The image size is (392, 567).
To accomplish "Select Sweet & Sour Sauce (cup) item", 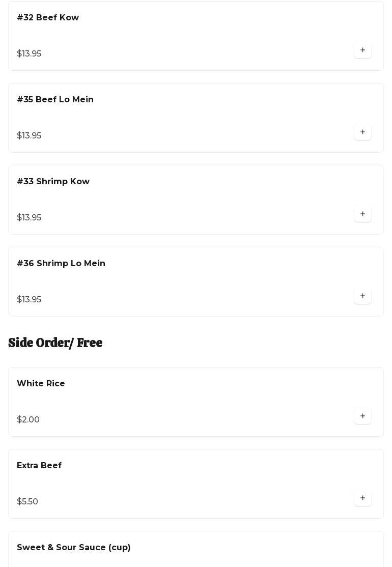I will coord(74,548).
